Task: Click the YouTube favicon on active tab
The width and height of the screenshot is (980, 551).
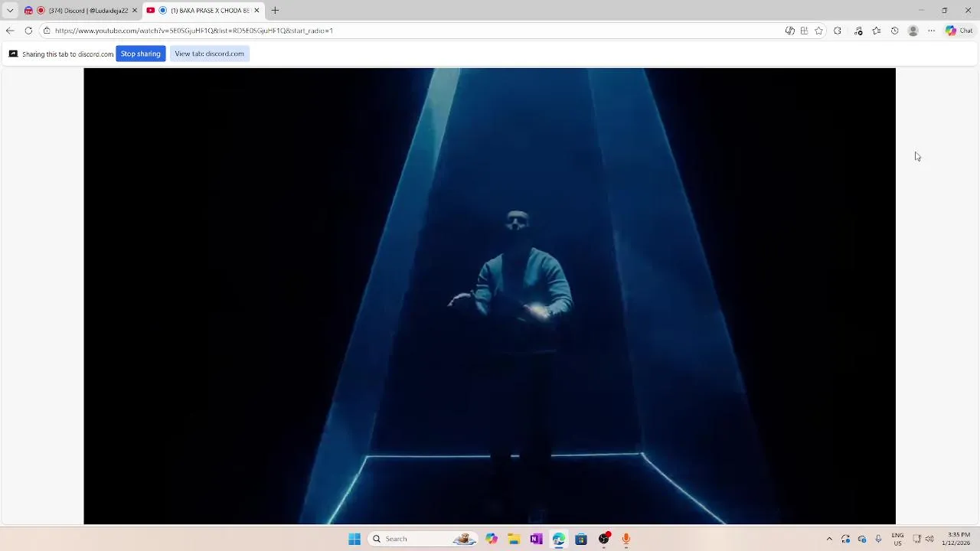Action: (151, 11)
